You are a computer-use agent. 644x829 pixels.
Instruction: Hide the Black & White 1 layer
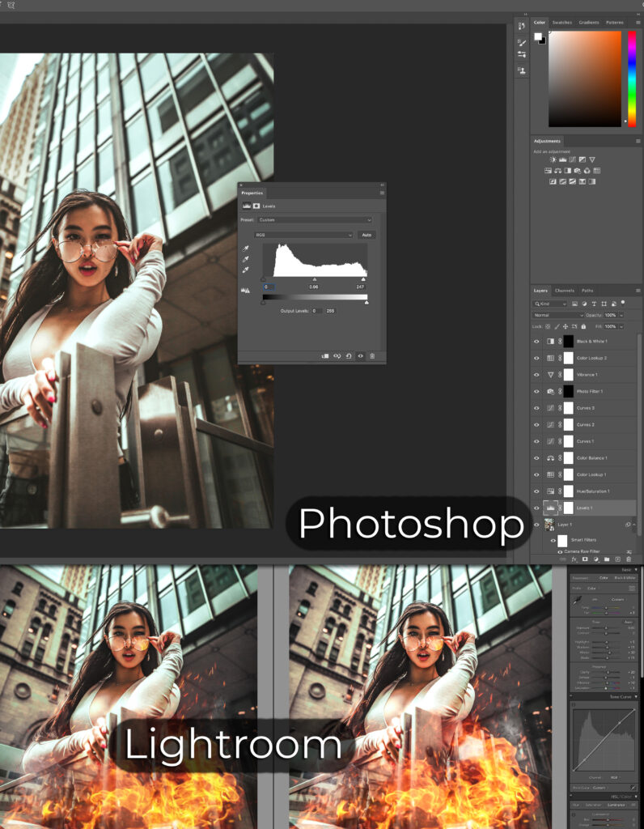click(536, 342)
